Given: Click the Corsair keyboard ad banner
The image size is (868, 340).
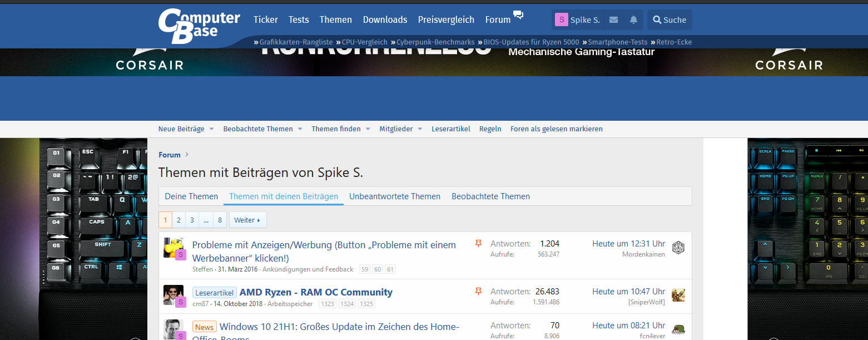Looking at the screenshot, I should [434, 62].
